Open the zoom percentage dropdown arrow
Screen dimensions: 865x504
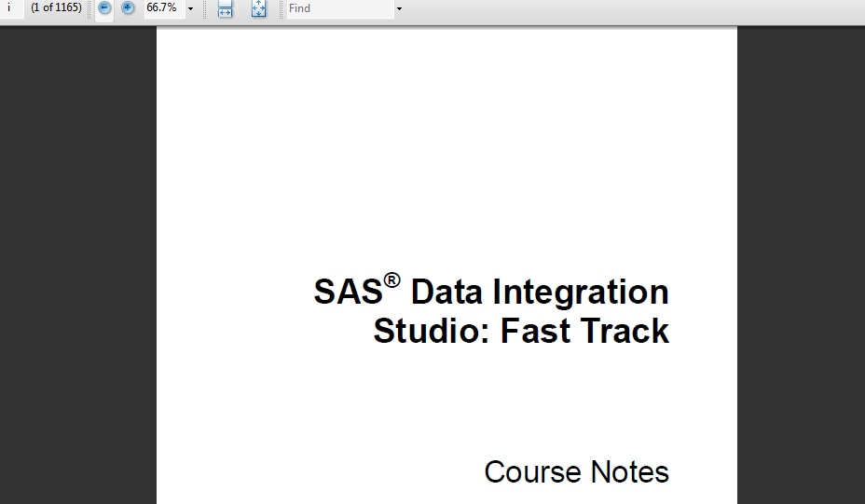(x=191, y=8)
